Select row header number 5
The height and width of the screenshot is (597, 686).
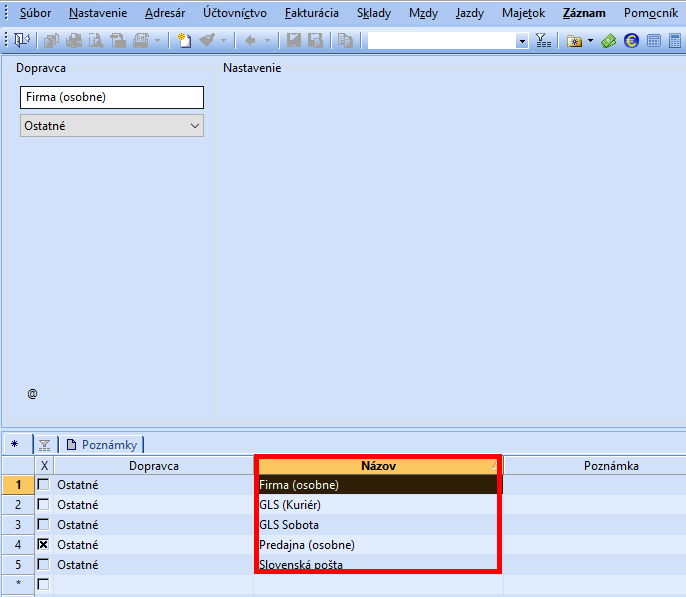[18, 565]
